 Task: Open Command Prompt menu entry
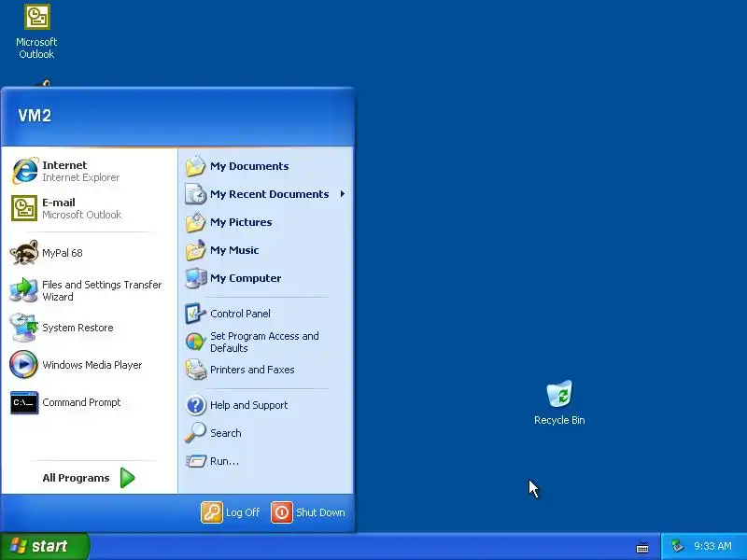[89, 402]
